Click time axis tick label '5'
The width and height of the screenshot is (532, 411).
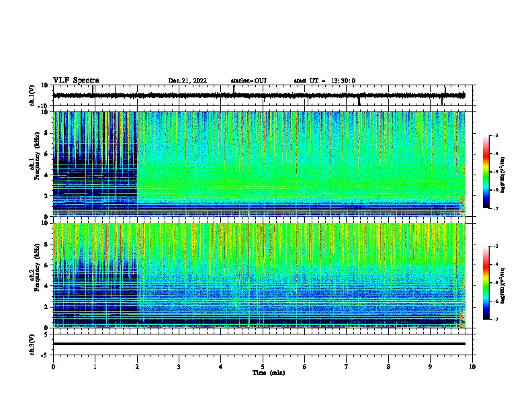(263, 367)
